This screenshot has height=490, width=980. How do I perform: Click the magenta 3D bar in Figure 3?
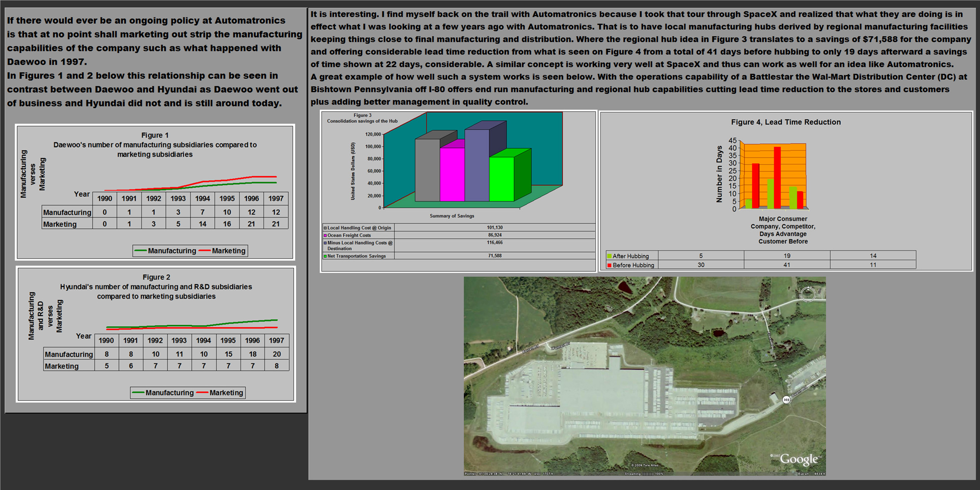(x=452, y=174)
